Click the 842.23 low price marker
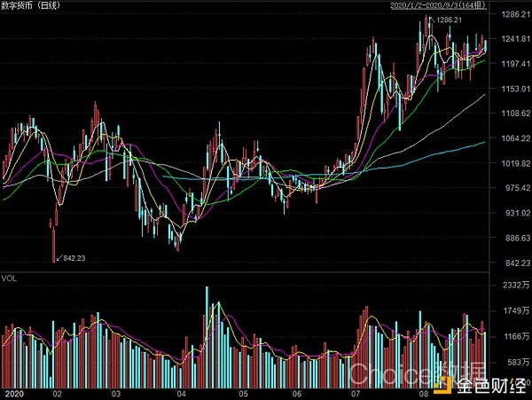Viewport: 532px width, 400px height. click(74, 258)
